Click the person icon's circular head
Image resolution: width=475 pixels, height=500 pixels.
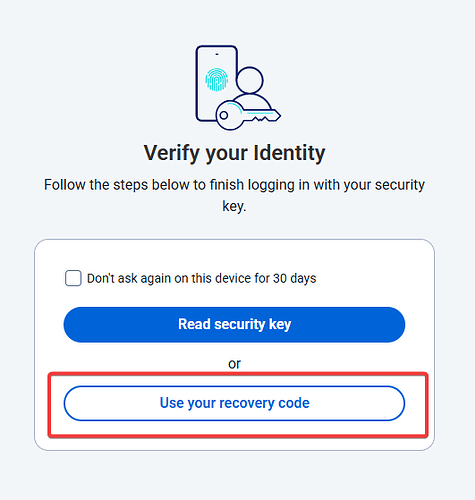(250, 80)
